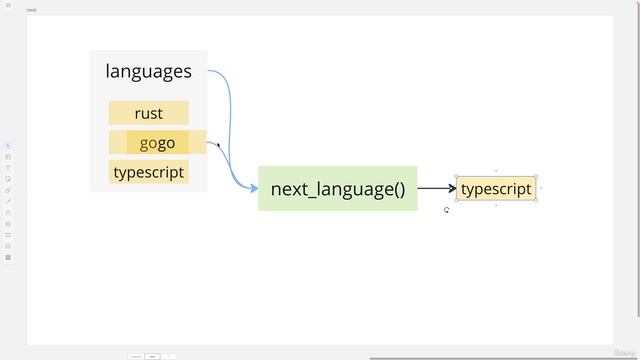Select the Pen drawing tool
640x360 pixels.
pyautogui.click(x=8, y=213)
